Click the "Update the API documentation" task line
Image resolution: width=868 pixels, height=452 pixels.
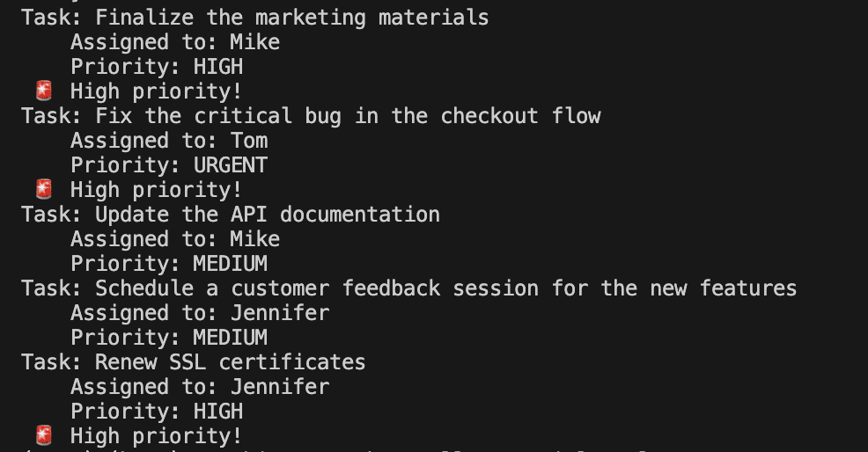coord(231,214)
